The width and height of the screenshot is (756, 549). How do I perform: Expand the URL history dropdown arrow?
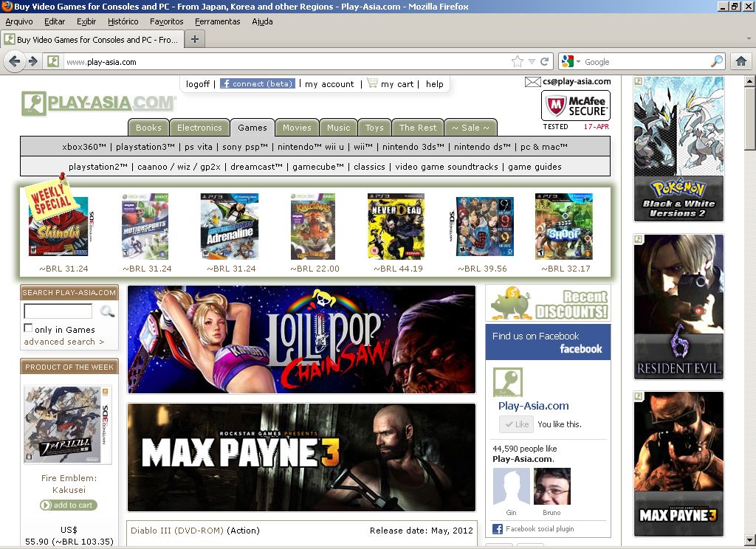532,62
